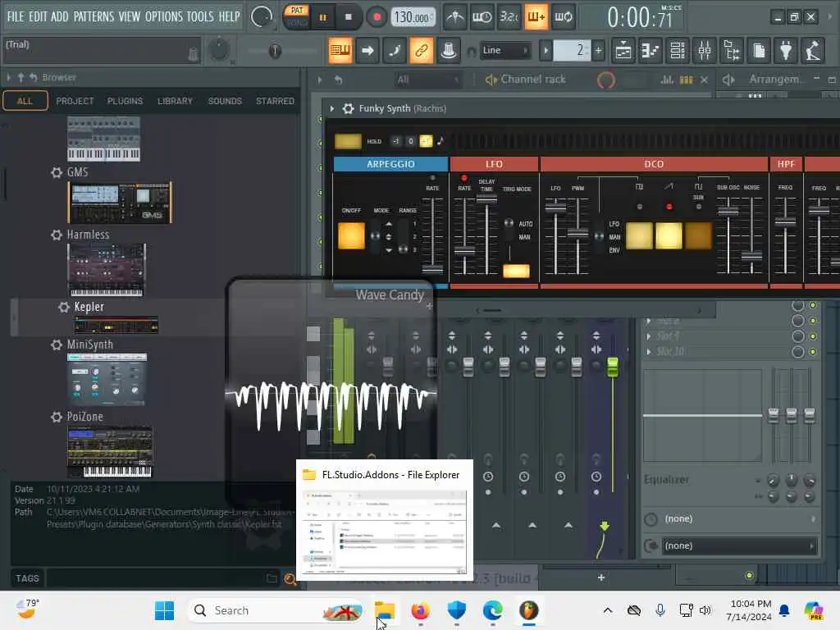Adjust the ARPEGGIO RATE slider

(432, 268)
